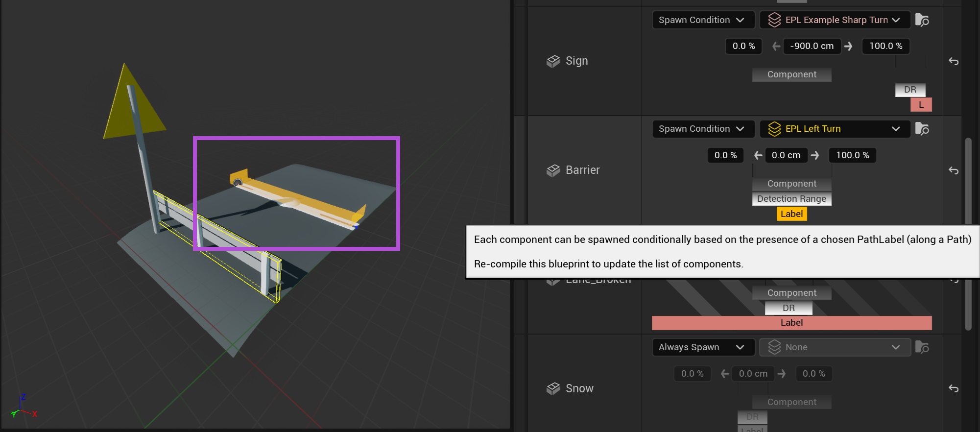
Task: Click the Detection Range bar in Barrier row
Action: tap(791, 199)
